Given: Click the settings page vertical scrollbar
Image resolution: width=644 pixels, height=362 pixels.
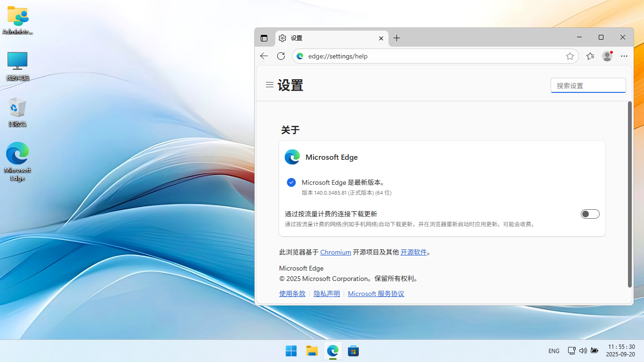Looking at the screenshot, I should [630, 194].
